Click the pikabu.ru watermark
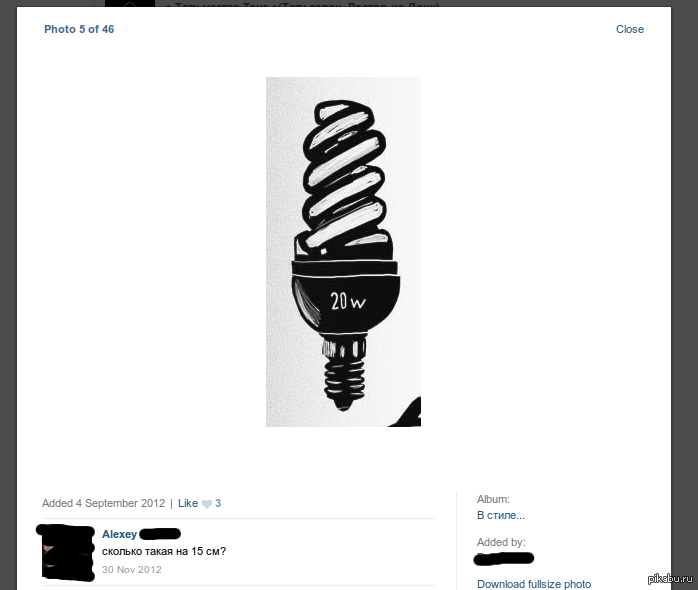The width and height of the screenshot is (698, 590). 670,578
